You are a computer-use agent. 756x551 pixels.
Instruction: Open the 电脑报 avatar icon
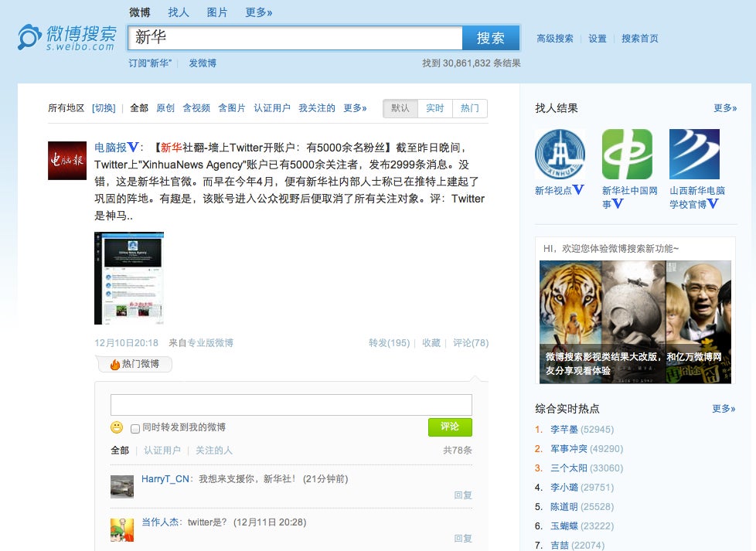click(67, 161)
